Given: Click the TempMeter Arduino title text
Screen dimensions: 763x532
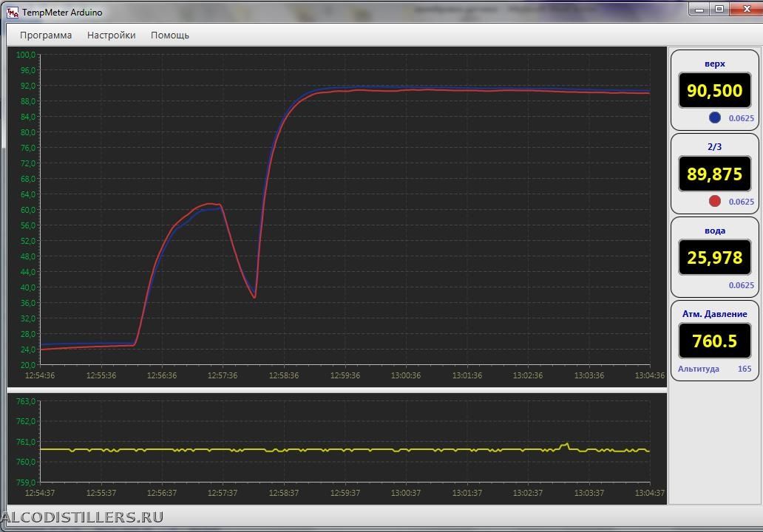Looking at the screenshot, I should [62, 13].
